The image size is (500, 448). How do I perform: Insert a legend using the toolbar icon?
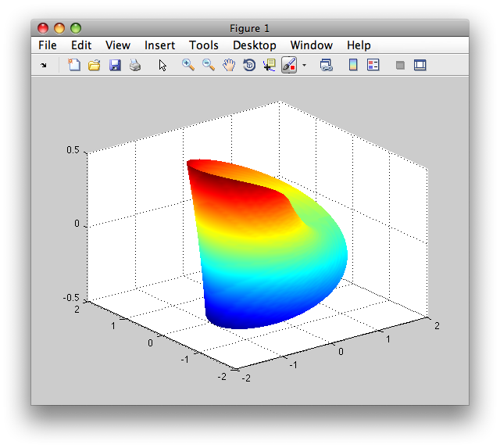pos(373,65)
